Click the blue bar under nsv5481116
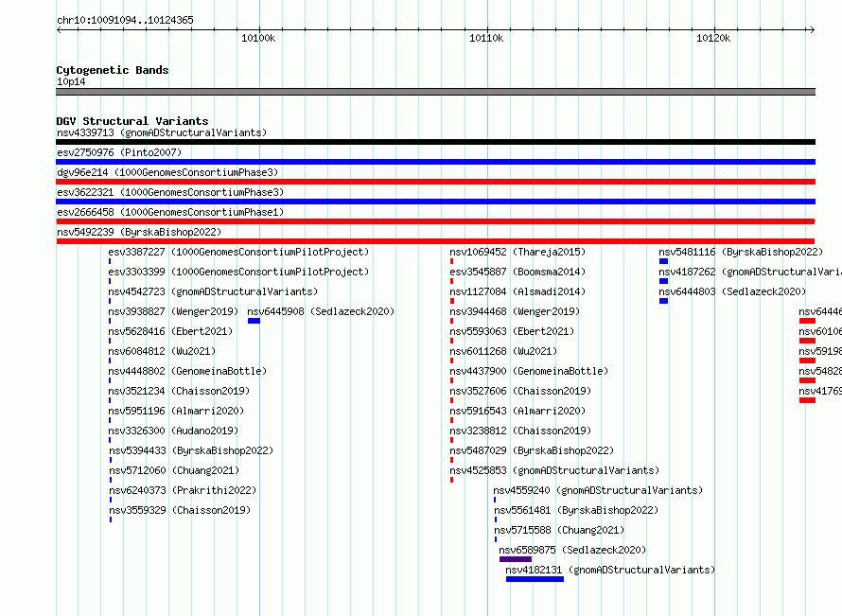The height and width of the screenshot is (616, 842). (x=664, y=261)
